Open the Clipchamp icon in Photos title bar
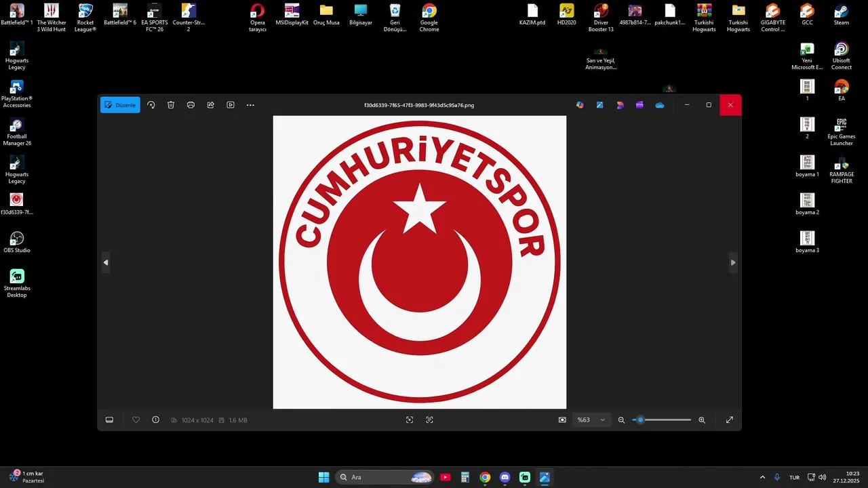868x488 pixels. [x=639, y=105]
